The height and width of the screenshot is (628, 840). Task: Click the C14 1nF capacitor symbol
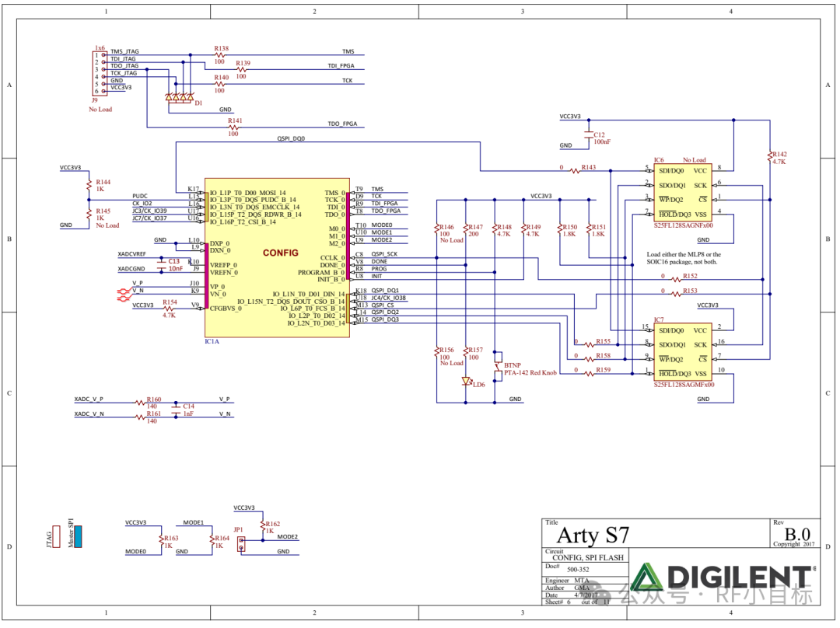coord(176,410)
